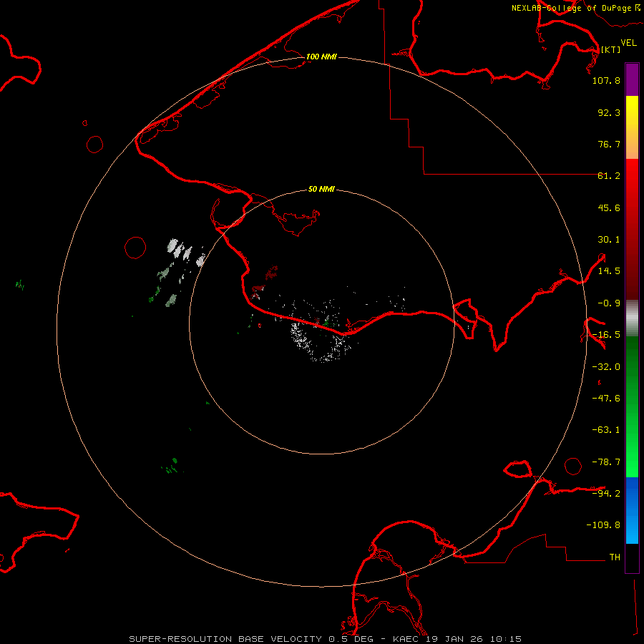The width and height of the screenshot is (644, 644).
Task: Click the green segment of the velocity color bar
Action: 632,406
